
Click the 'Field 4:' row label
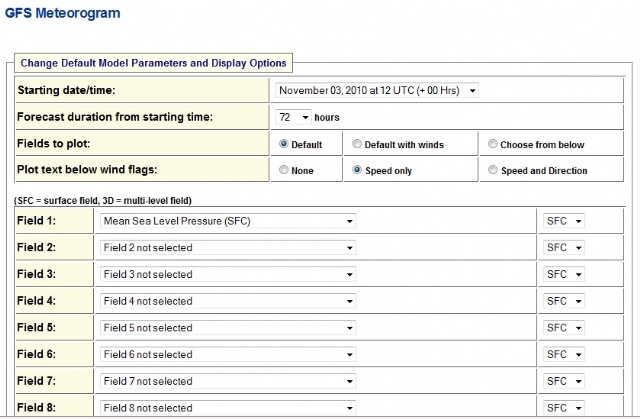pyautogui.click(x=36, y=301)
